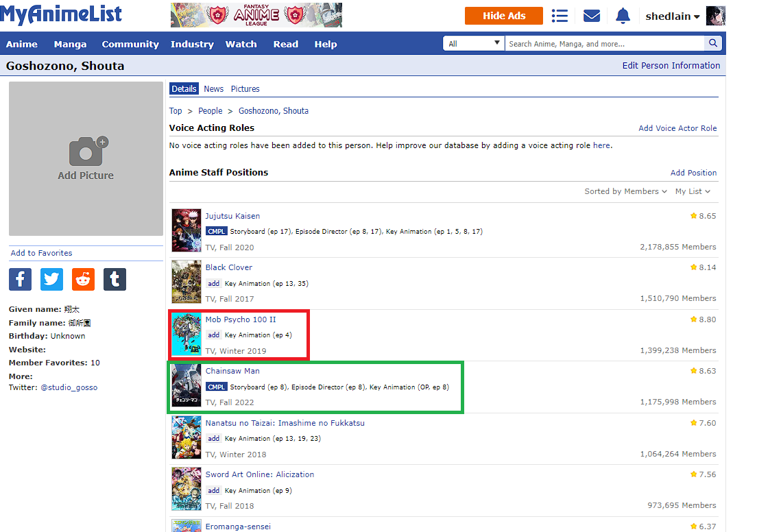This screenshot has height=532, width=781.
Task: Share page on Twitter
Action: (51, 279)
